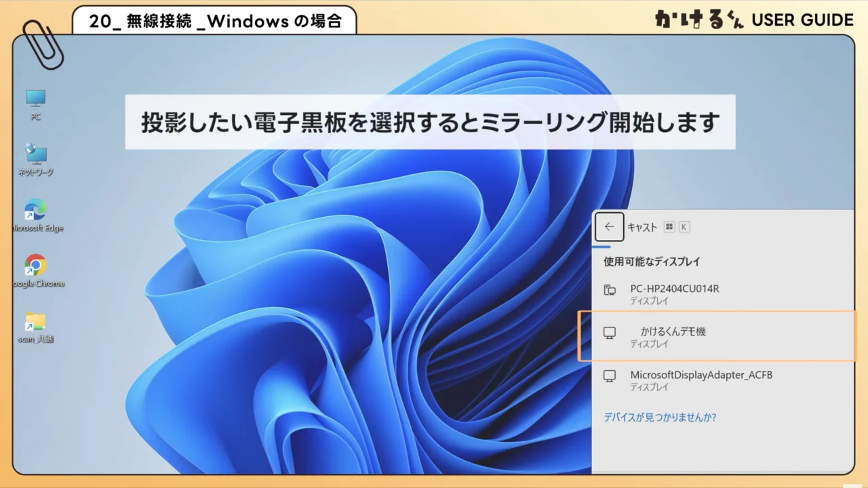Click the K key hint badge
Screen dimensions: 868x488
(x=684, y=227)
